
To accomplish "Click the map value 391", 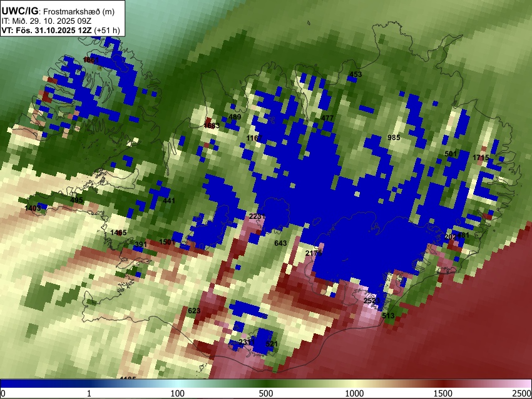I will pyautogui.click(x=141, y=245).
